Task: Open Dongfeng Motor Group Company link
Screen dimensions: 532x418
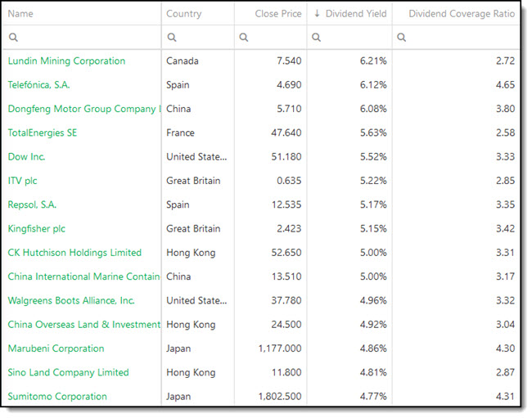Action: (x=83, y=109)
